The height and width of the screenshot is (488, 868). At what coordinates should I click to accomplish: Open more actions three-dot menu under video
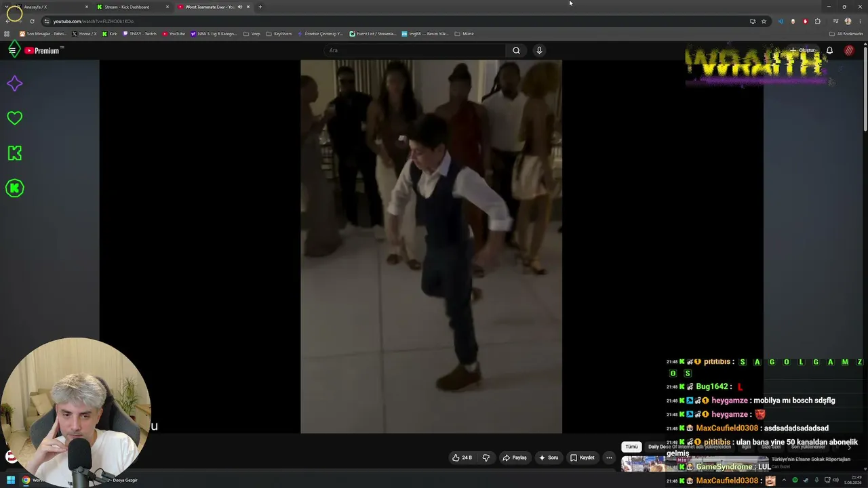coord(609,457)
